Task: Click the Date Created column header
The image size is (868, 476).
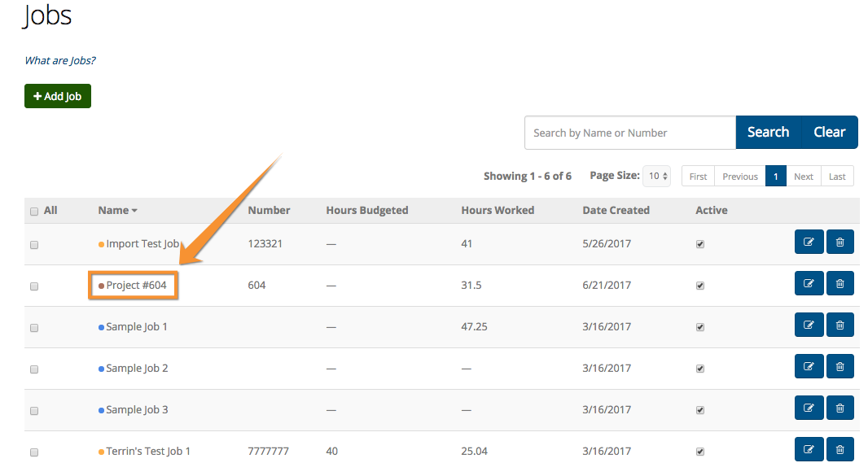Action: coord(616,210)
